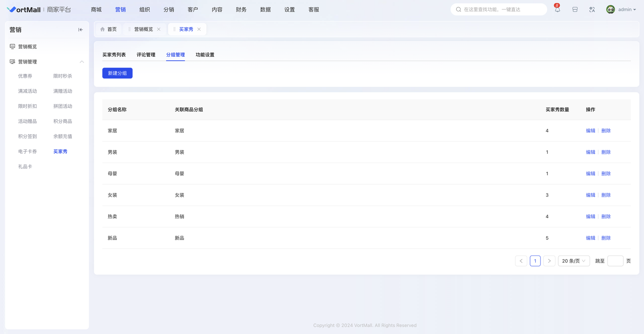Click the next page arrow
The height and width of the screenshot is (334, 644).
pyautogui.click(x=549, y=261)
